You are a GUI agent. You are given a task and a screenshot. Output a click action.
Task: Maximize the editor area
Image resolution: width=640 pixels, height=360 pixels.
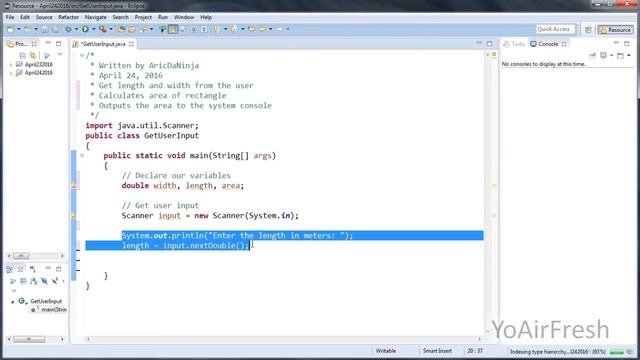pyautogui.click(x=489, y=43)
